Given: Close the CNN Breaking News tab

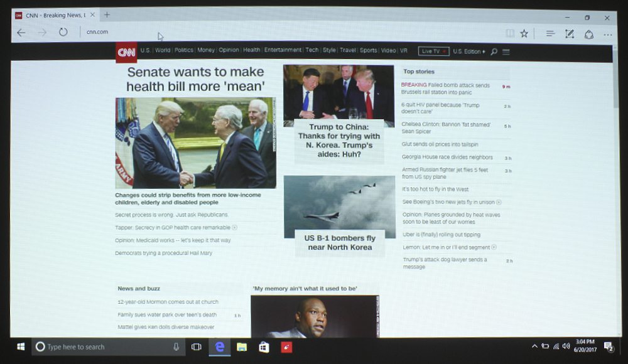Looking at the screenshot, I should 92,15.
